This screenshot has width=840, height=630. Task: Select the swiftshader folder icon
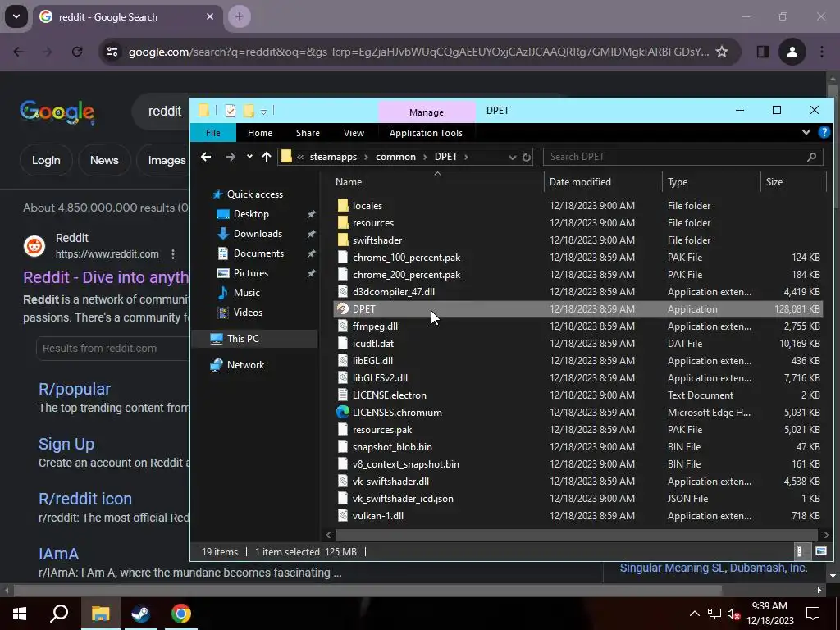(x=343, y=240)
